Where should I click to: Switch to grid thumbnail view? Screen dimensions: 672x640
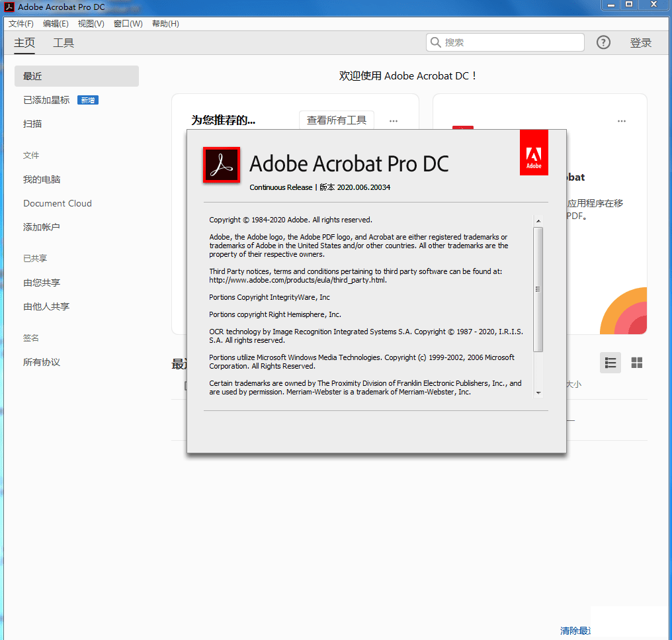tap(637, 363)
